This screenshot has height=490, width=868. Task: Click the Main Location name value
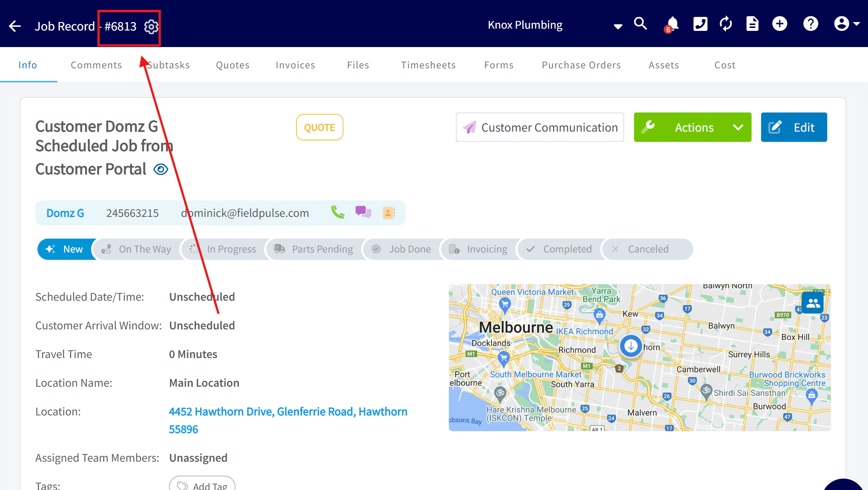pyautogui.click(x=204, y=383)
